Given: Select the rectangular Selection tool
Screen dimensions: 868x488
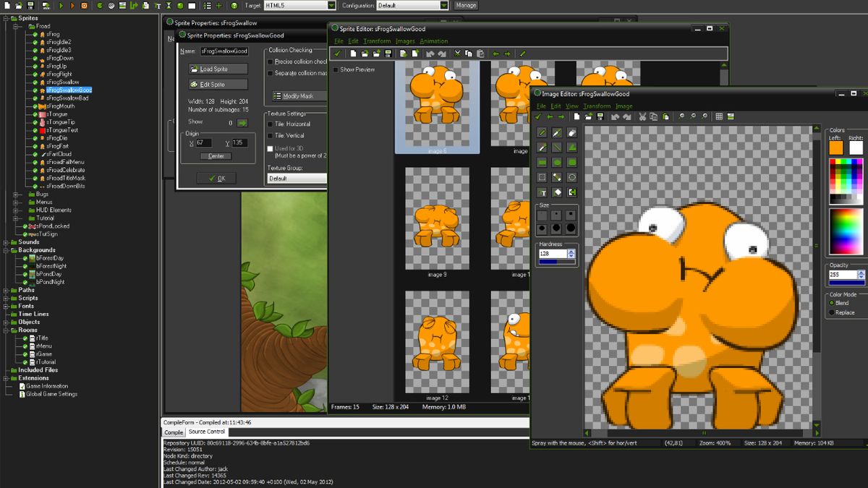Looking at the screenshot, I should (542, 176).
